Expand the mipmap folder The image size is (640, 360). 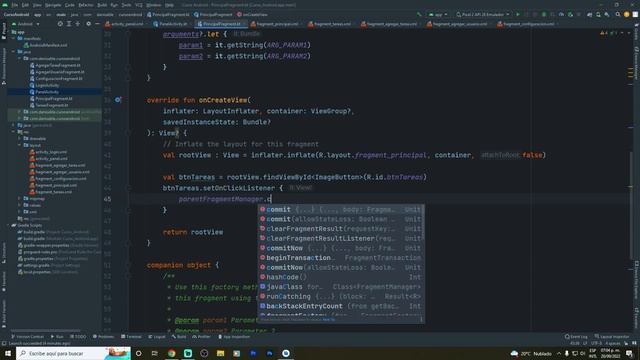(20, 198)
